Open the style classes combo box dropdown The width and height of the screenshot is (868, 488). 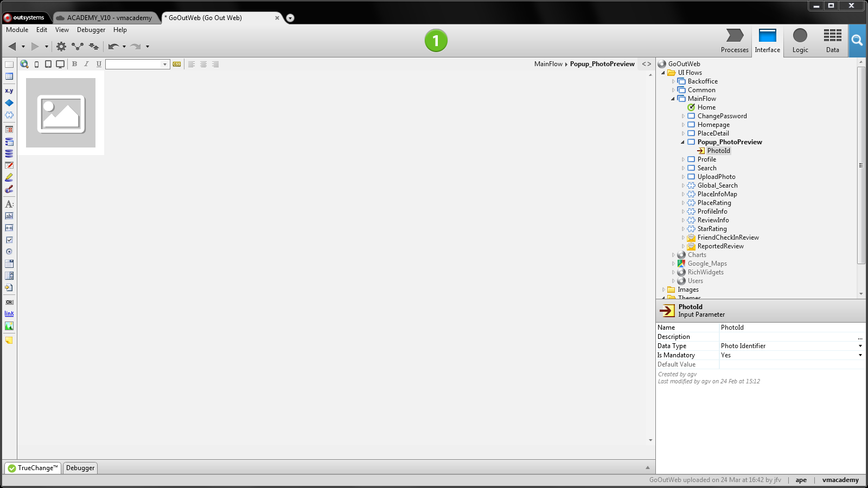coord(165,64)
